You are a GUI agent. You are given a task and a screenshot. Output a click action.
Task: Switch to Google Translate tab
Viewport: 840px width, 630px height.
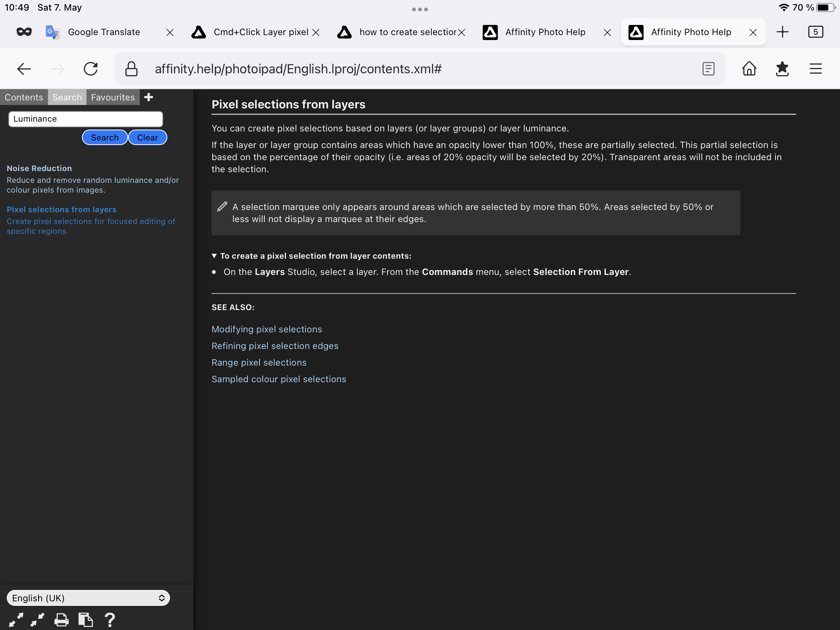103,32
